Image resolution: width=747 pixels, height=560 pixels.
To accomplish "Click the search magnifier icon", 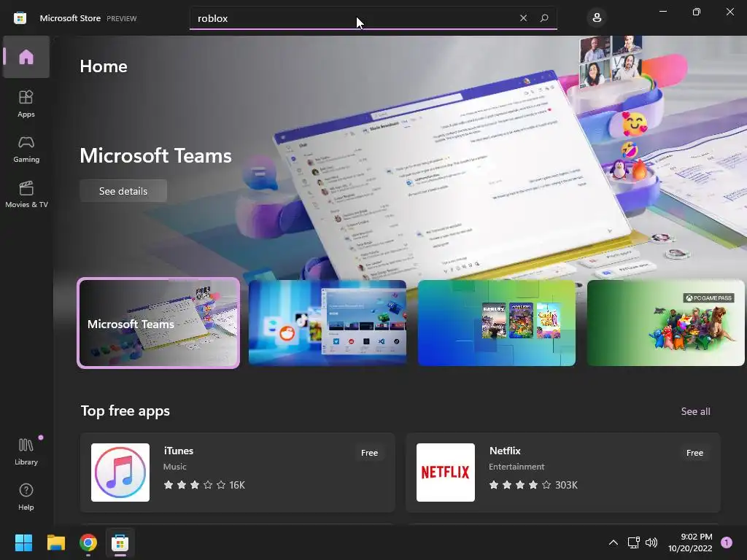I will coord(544,18).
